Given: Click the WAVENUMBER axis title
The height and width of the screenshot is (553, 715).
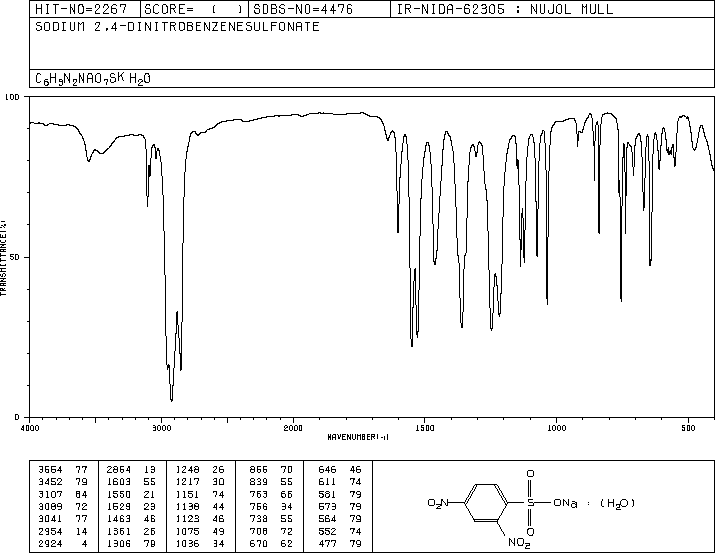Looking at the screenshot, I should click(x=358, y=437).
